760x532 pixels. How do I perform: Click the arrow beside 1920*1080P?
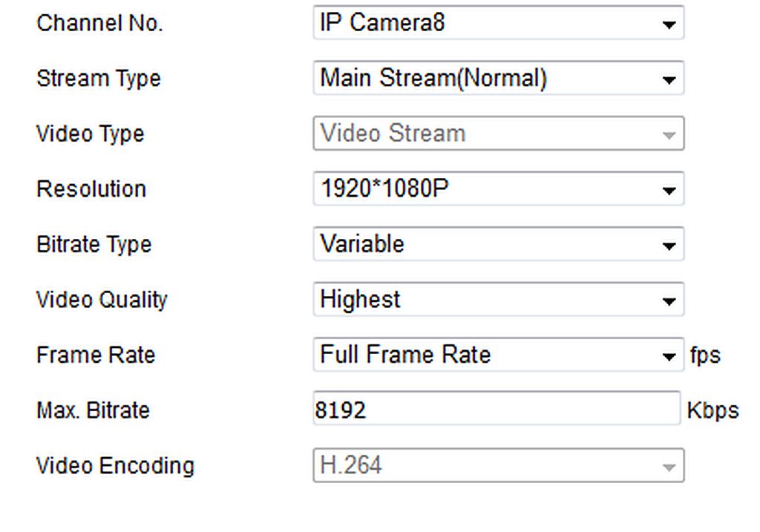tap(669, 191)
